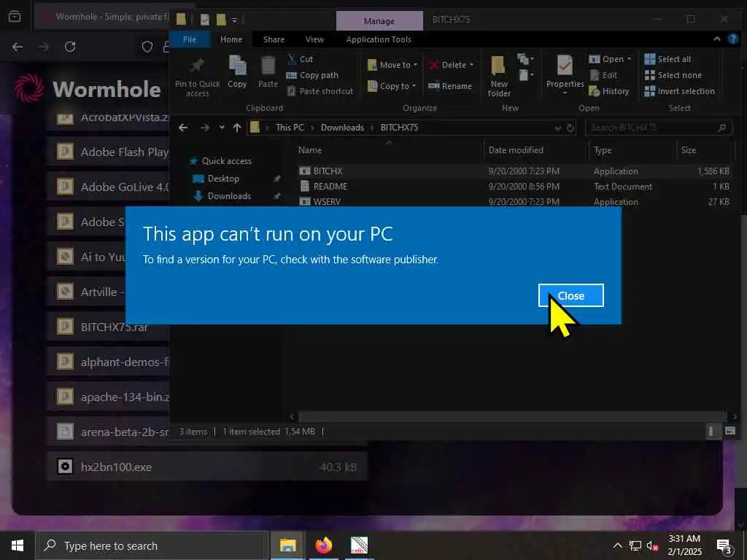Choose Copy path in ribbon
Image resolution: width=747 pixels, height=560 pixels.
tap(312, 75)
